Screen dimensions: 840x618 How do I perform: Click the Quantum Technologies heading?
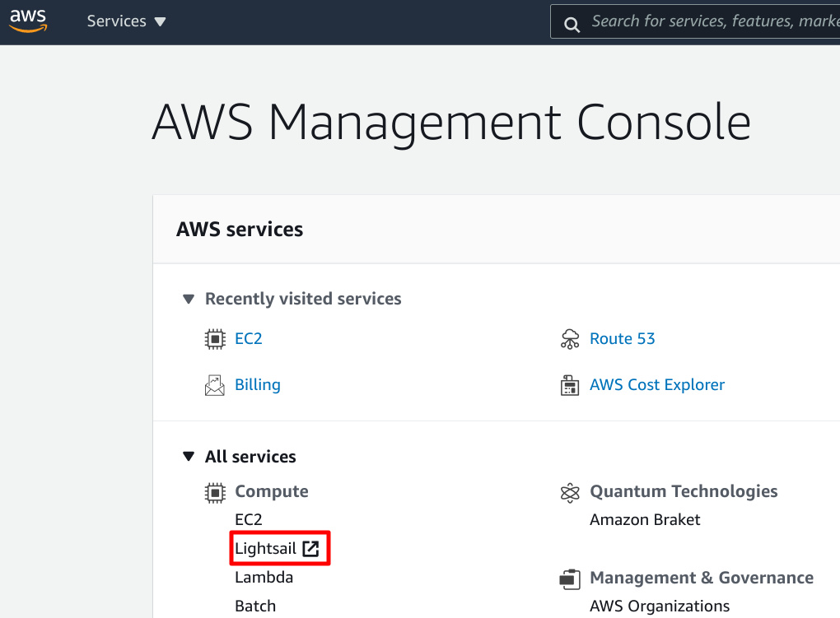pyautogui.click(x=684, y=491)
